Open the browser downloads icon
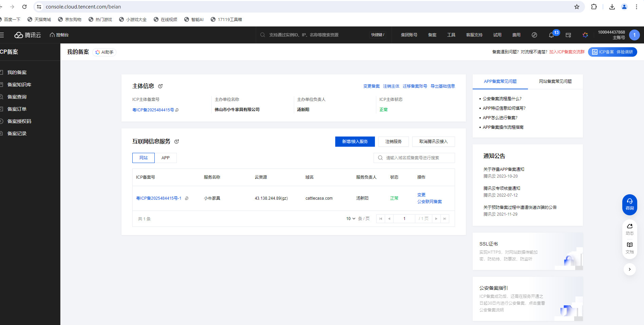644x325 pixels. 612,7
